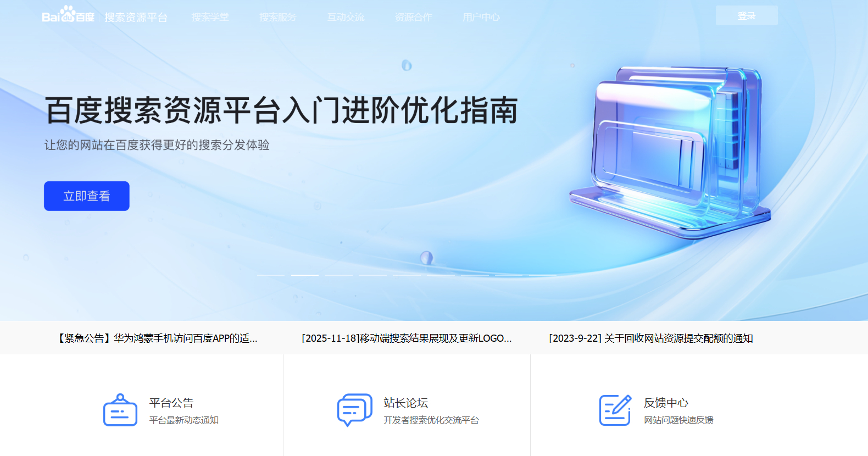Open the 搜索资源平台 home title

tap(136, 18)
